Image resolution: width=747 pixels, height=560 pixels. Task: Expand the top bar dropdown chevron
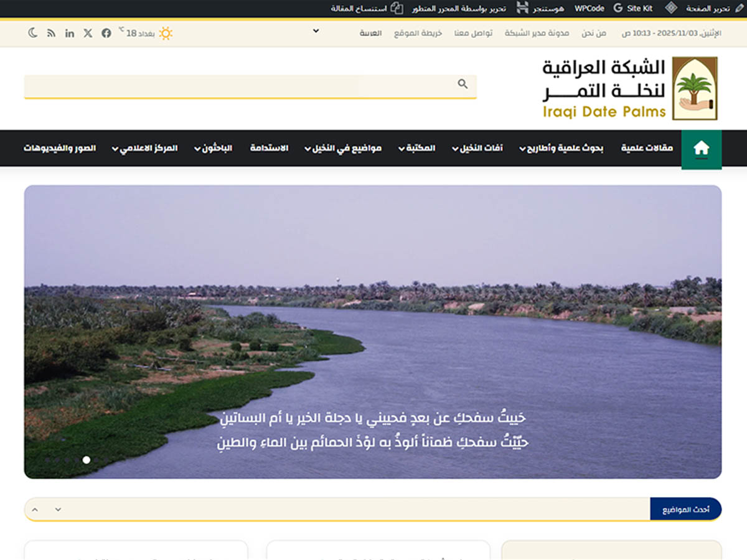(316, 31)
